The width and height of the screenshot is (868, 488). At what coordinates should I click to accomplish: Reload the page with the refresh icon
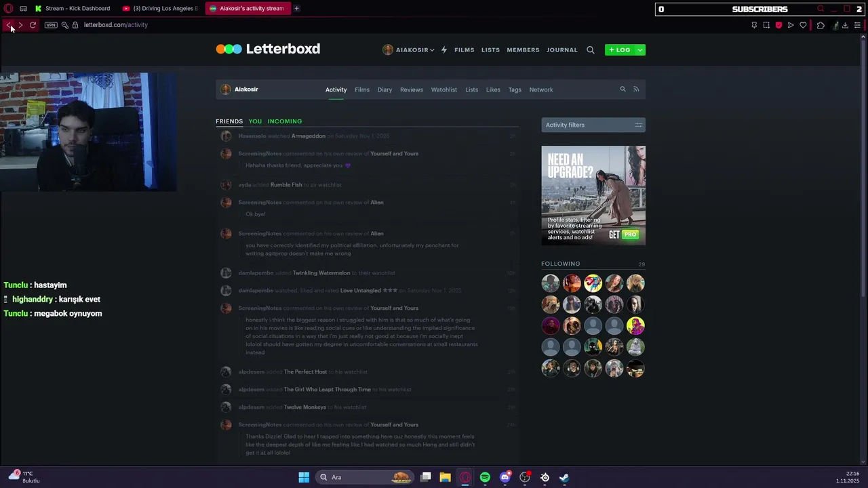(x=33, y=25)
